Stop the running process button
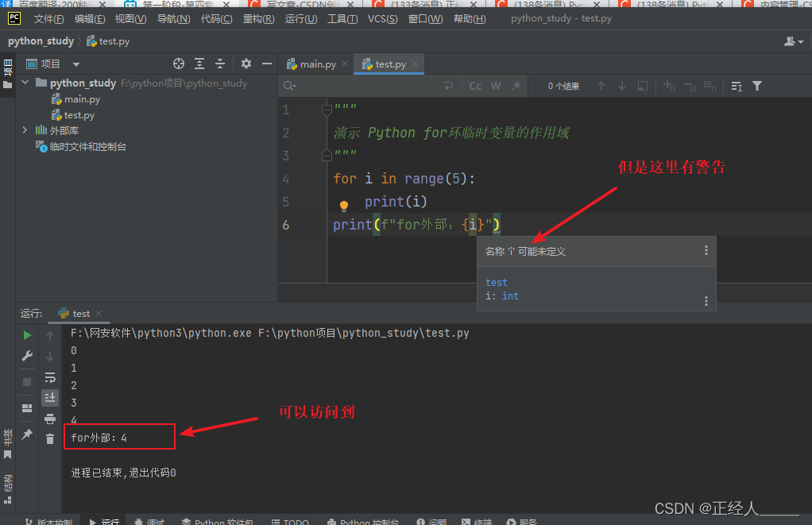Screen dimensions: 812x525 (27, 382)
